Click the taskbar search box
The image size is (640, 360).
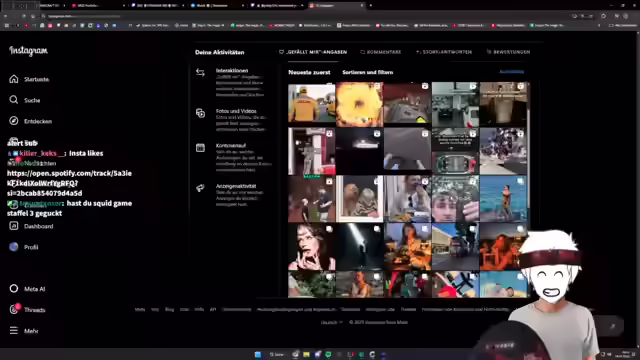pyautogui.click(x=277, y=355)
